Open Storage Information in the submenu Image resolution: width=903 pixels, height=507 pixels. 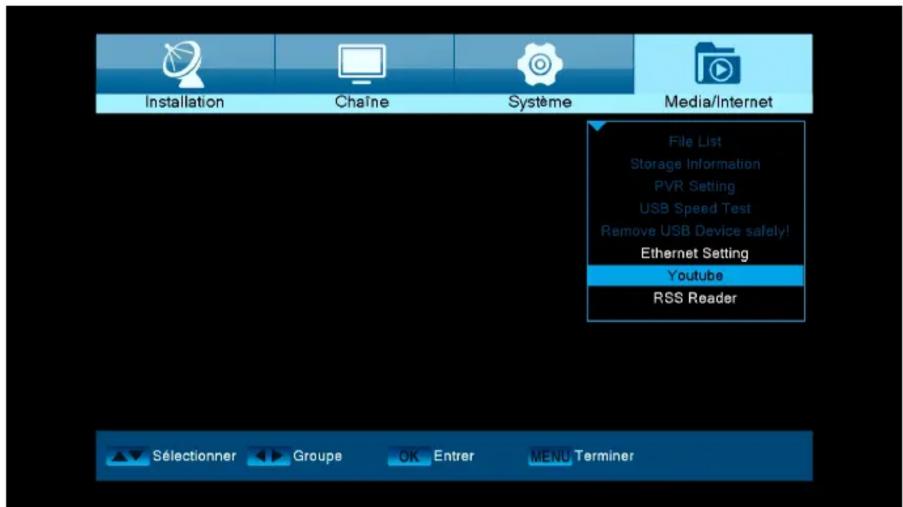[x=696, y=164]
